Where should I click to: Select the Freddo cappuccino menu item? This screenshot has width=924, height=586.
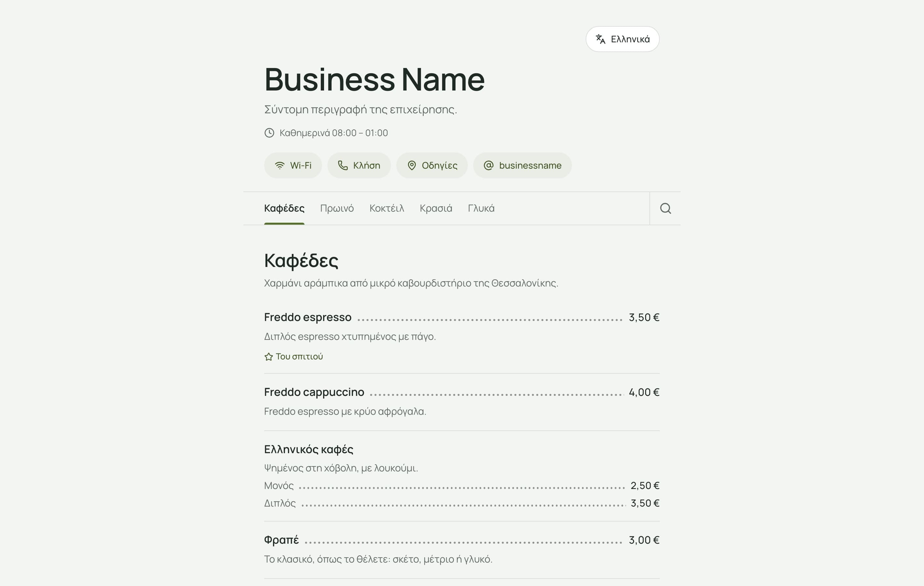462,402
